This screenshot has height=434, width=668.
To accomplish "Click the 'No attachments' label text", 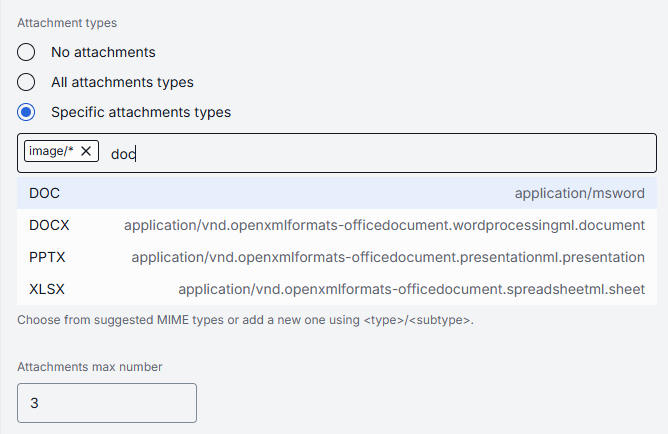I will 103,52.
